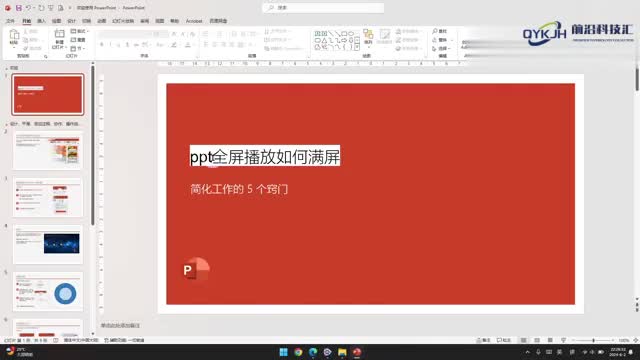Switch to Reading view in status bar

pos(550,340)
